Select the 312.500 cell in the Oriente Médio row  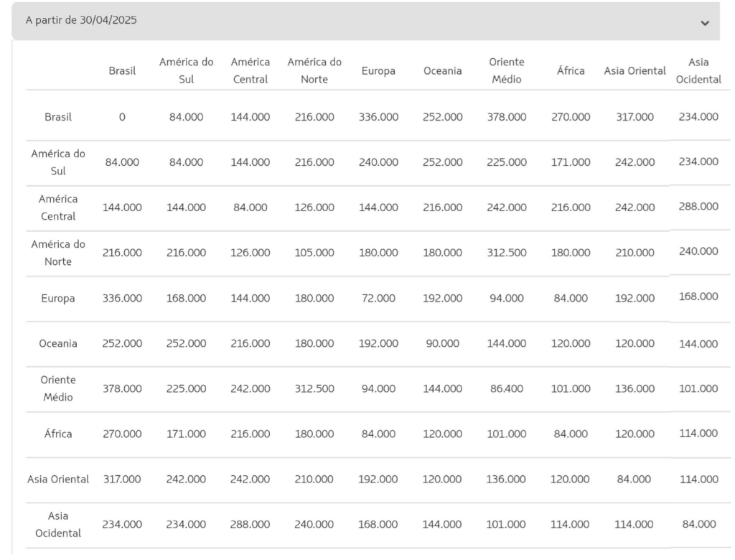[314, 388]
